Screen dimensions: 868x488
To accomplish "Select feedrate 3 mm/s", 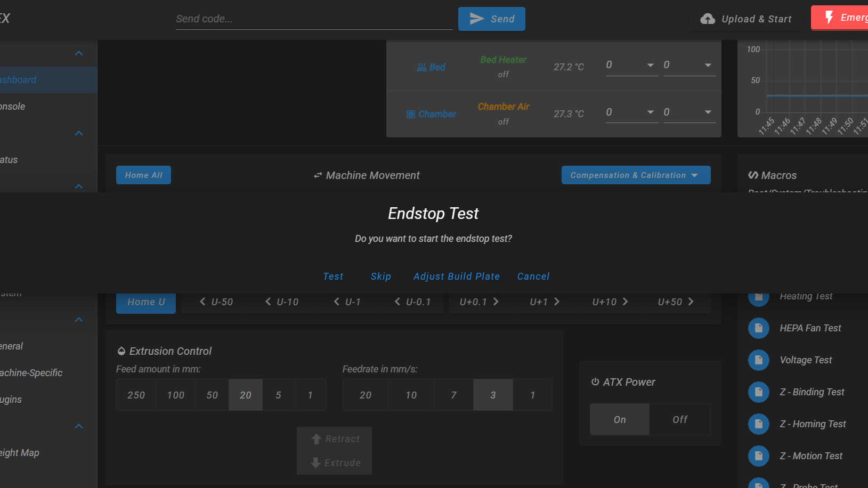I will pos(493,395).
